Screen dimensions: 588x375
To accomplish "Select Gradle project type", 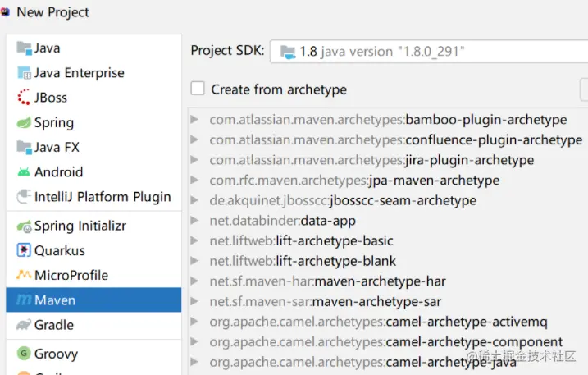I will pyautogui.click(x=93, y=325).
